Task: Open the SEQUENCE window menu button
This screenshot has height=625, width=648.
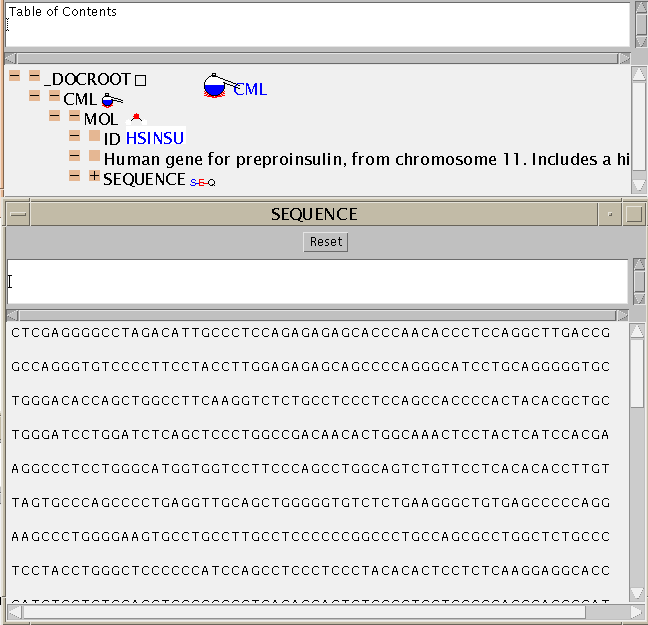Action: pos(18,214)
